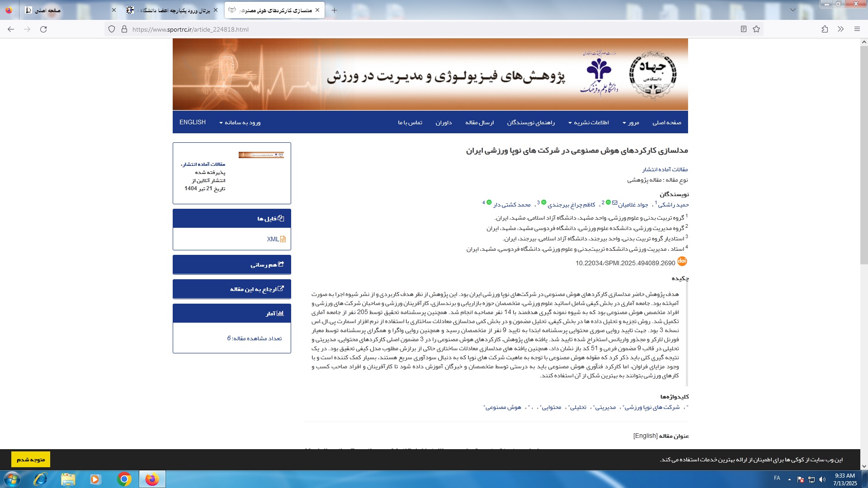Image resolution: width=868 pixels, height=488 pixels.
Task: Switch site language to ENGLISH
Action: (x=193, y=122)
